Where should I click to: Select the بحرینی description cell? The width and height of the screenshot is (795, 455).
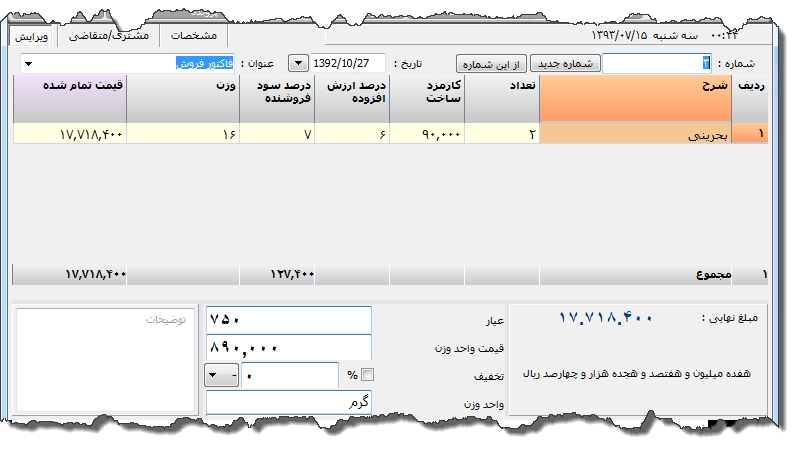pyautogui.click(x=635, y=134)
